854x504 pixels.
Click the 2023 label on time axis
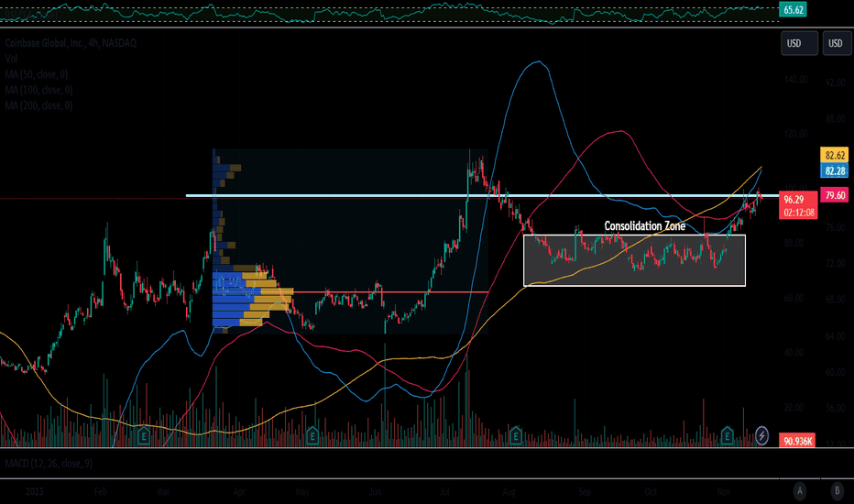pyautogui.click(x=34, y=491)
